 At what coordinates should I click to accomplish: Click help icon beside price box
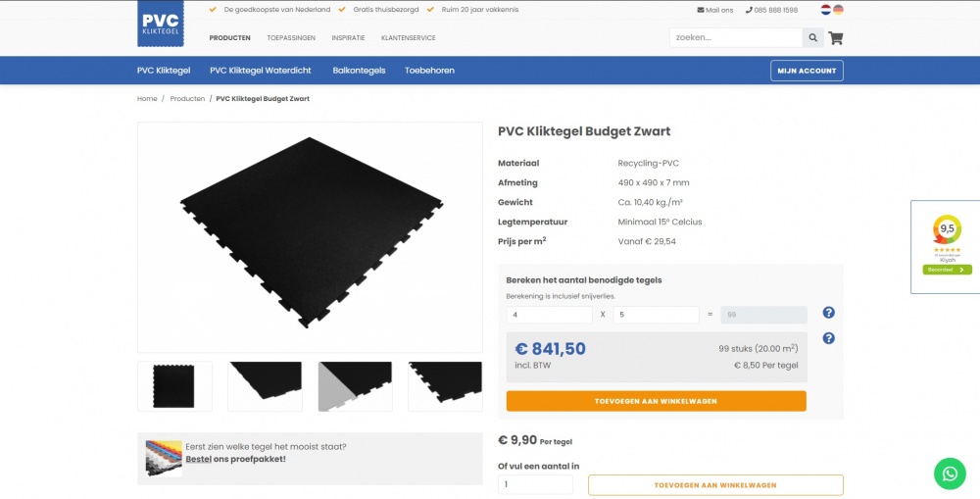pos(829,338)
